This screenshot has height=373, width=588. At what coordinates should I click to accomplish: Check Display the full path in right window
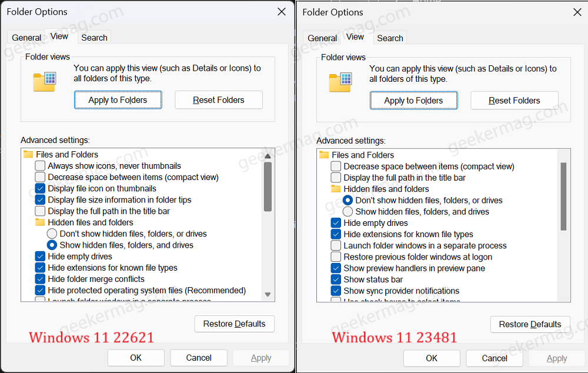(336, 178)
